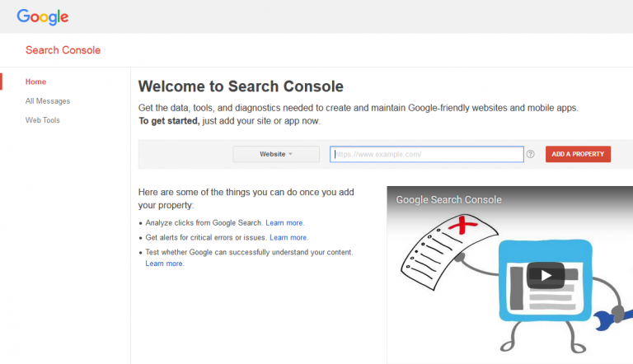
Task: Open Web Tools in the sidebar
Action: pos(43,120)
